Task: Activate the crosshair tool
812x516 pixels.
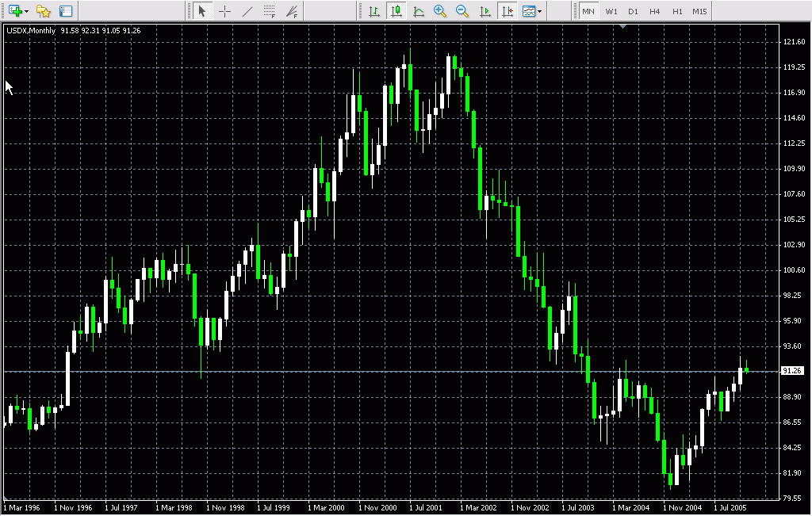Action: (x=224, y=11)
